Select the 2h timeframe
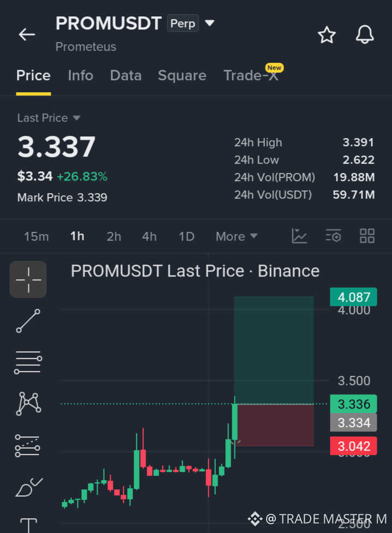 [114, 236]
